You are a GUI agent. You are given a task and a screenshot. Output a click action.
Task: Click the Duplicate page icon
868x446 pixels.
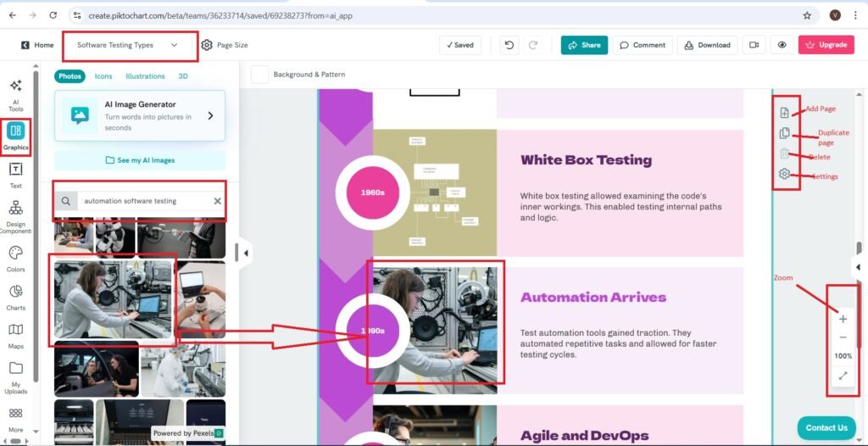tap(784, 133)
